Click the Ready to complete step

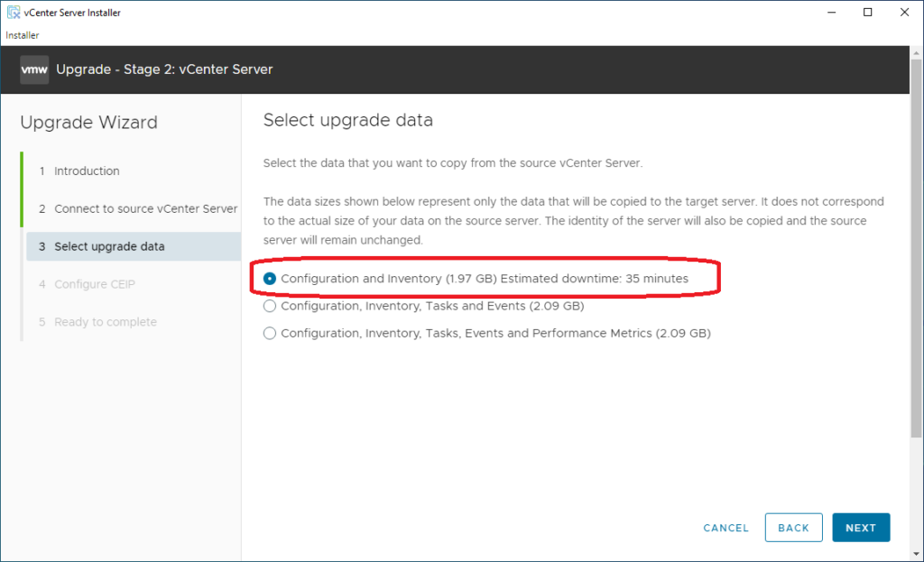click(x=105, y=322)
